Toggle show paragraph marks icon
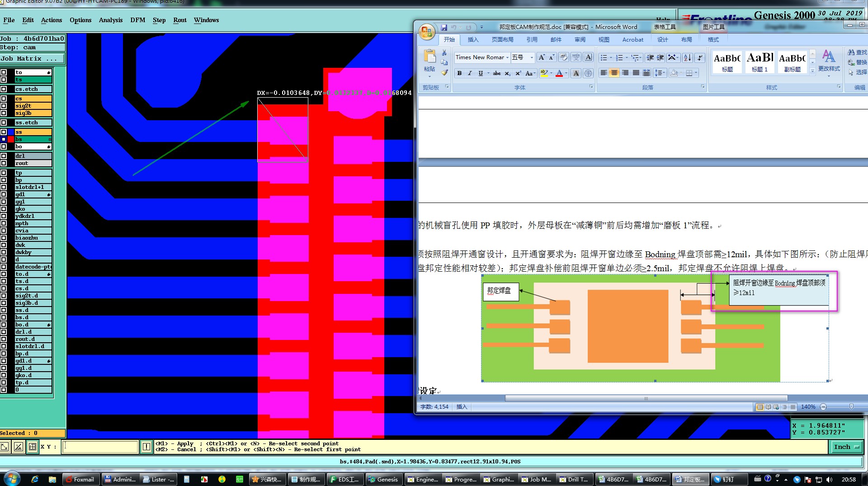868x486 pixels. click(700, 57)
